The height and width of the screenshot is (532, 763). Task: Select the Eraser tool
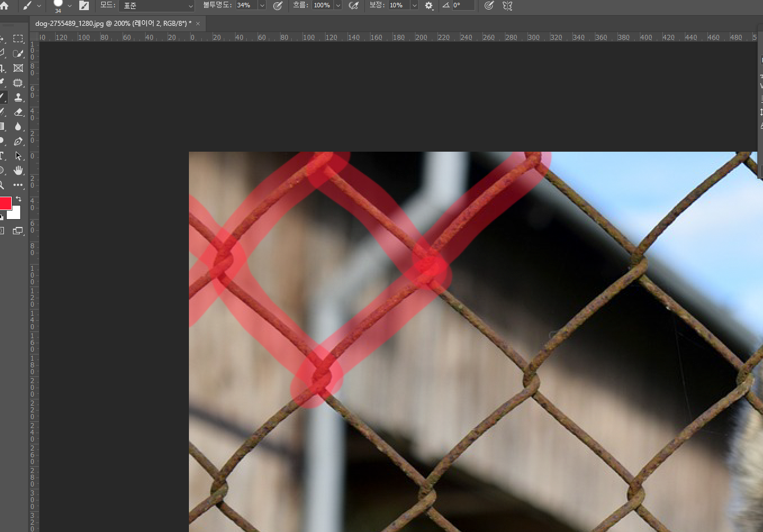click(x=19, y=112)
